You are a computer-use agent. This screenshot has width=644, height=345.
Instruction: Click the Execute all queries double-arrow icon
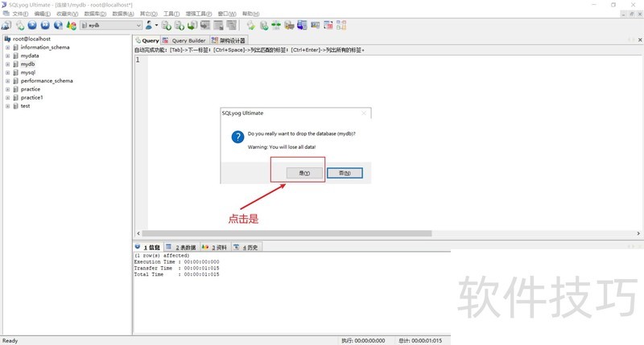pyautogui.click(x=45, y=26)
